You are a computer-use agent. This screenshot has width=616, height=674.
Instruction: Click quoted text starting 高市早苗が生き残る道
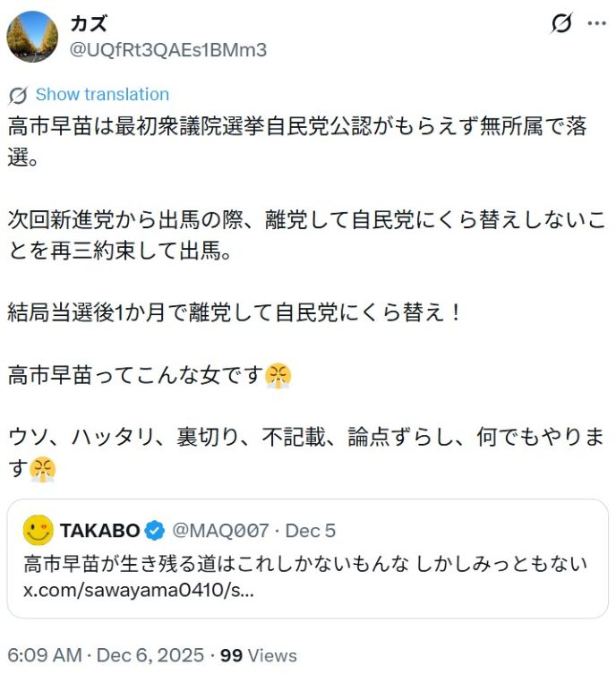tap(304, 563)
